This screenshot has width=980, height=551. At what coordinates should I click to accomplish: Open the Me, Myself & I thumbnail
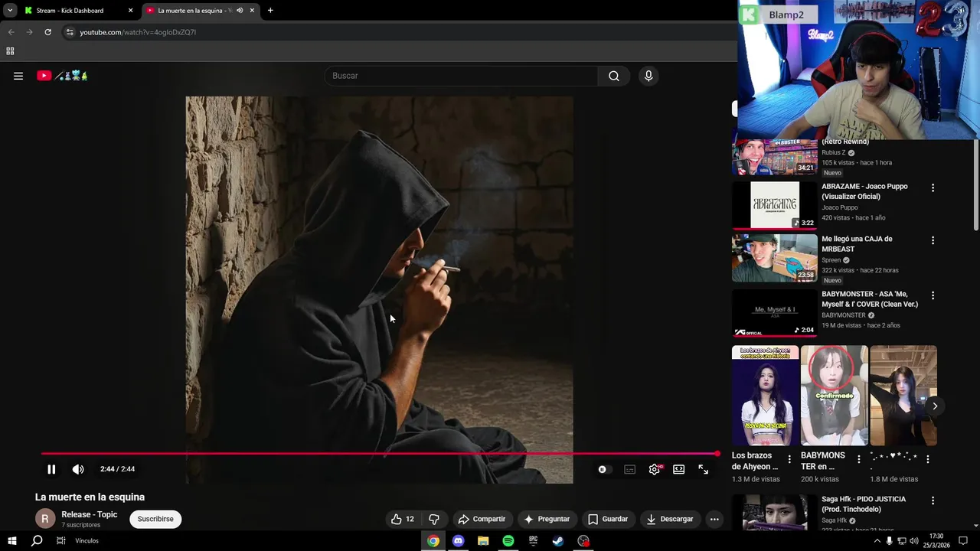tap(775, 313)
